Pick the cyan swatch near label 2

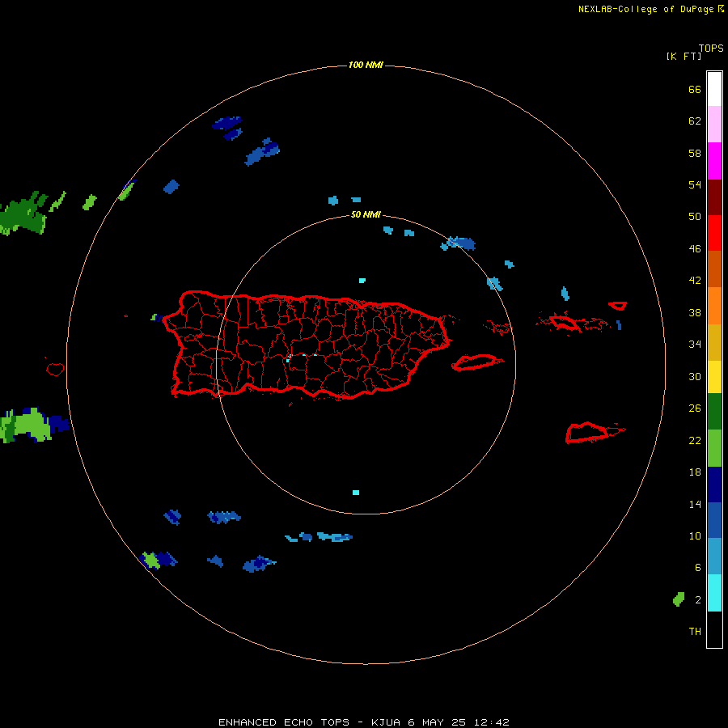714,593
